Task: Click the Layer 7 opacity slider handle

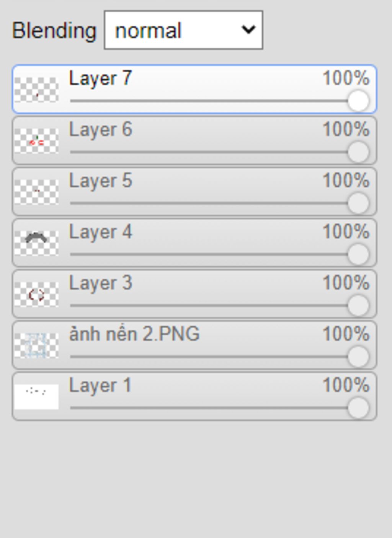Action: [358, 101]
